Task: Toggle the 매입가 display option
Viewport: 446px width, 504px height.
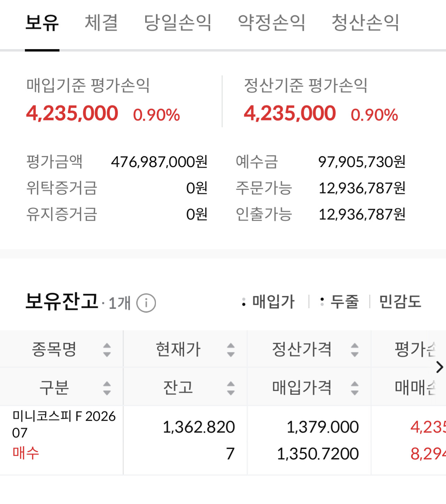Action: [x=268, y=302]
